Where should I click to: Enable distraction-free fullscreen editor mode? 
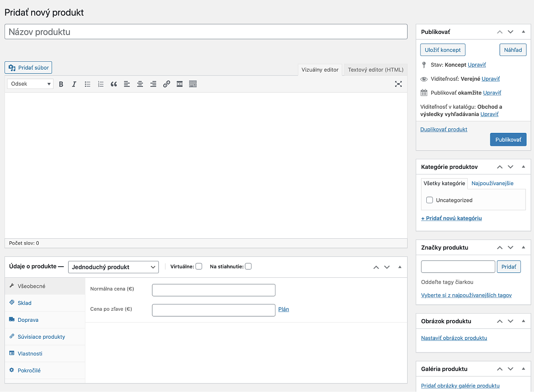[398, 84]
